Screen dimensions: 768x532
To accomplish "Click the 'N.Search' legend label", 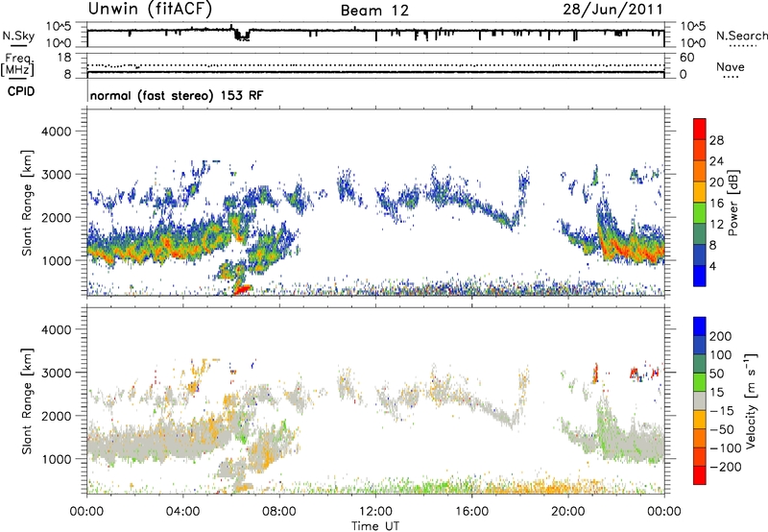I will tap(742, 36).
